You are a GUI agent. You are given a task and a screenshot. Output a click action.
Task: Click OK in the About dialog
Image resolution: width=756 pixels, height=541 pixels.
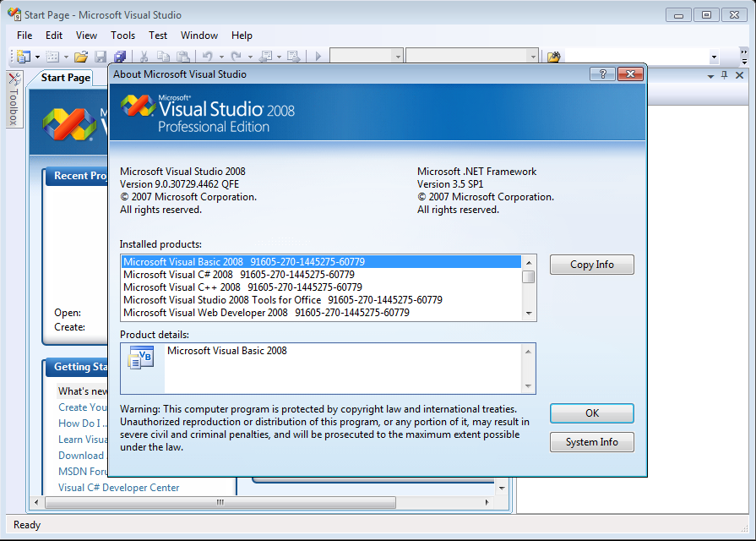click(x=591, y=413)
